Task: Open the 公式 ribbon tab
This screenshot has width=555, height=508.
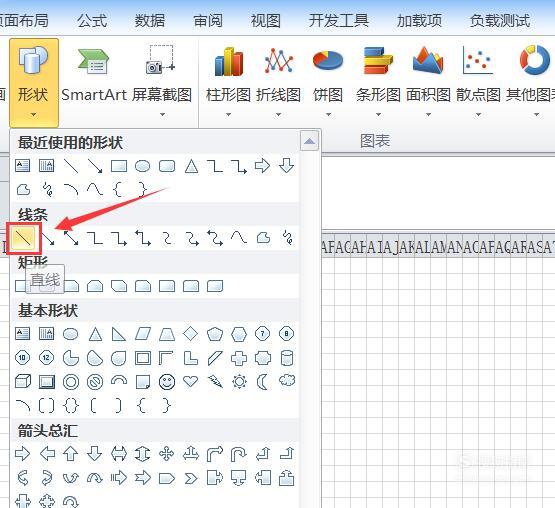Action: pyautogui.click(x=92, y=21)
